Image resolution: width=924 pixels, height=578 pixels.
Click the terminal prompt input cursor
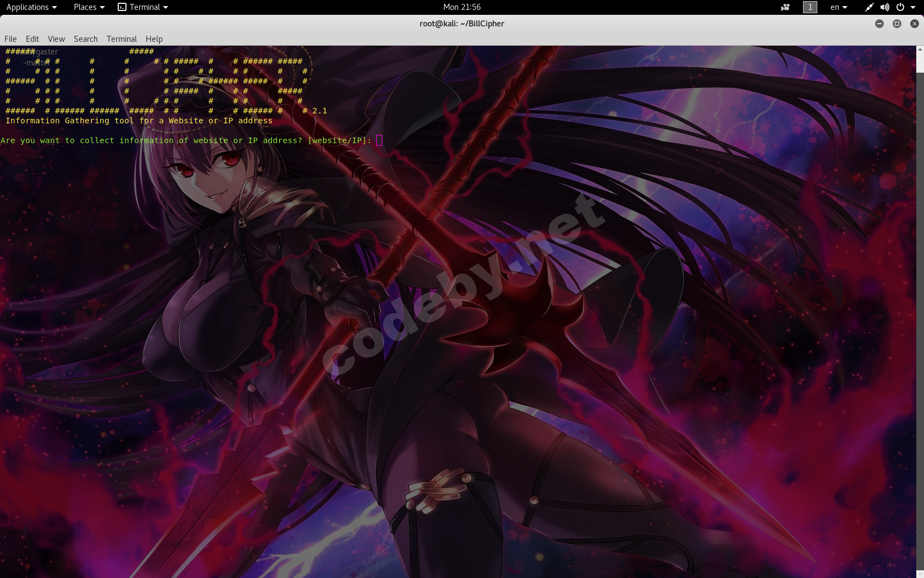coord(379,140)
